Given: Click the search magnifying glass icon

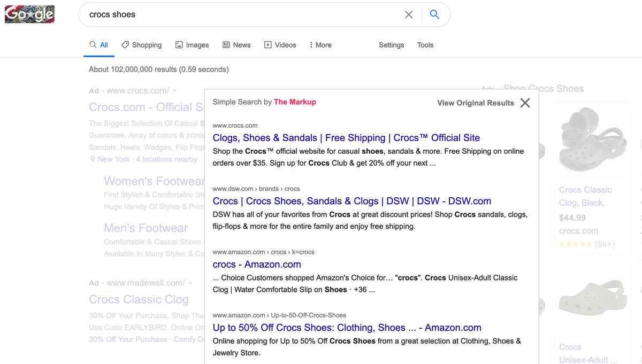Looking at the screenshot, I should coord(434,14).
